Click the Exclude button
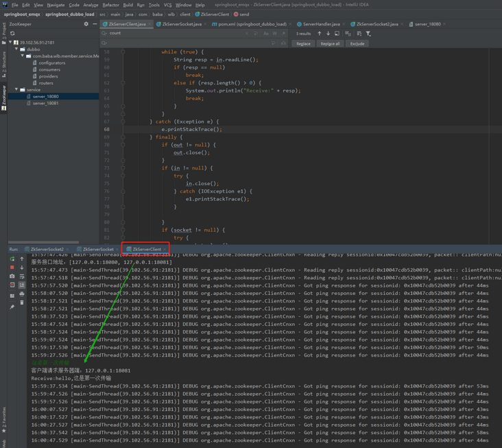The height and width of the screenshot is (448, 502). click(357, 44)
